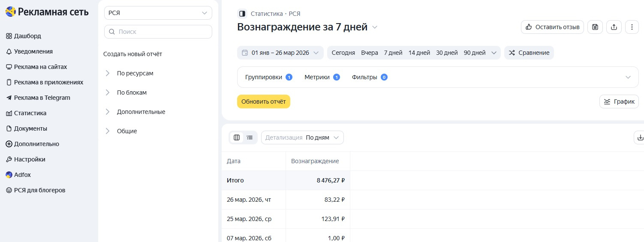The width and height of the screenshot is (644, 242).
Task: Click the Оставить отзыв button
Action: 552,27
